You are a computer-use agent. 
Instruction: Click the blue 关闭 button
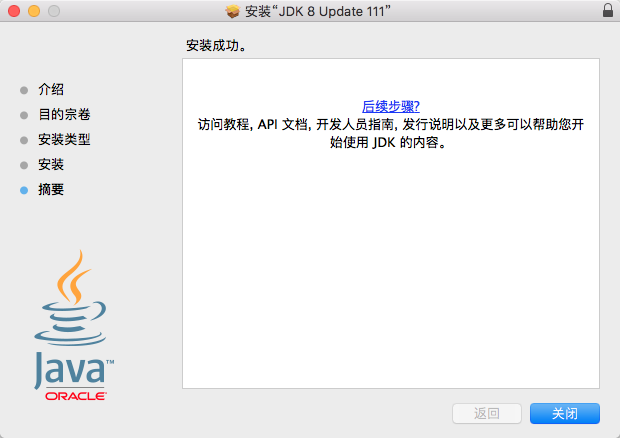point(565,413)
